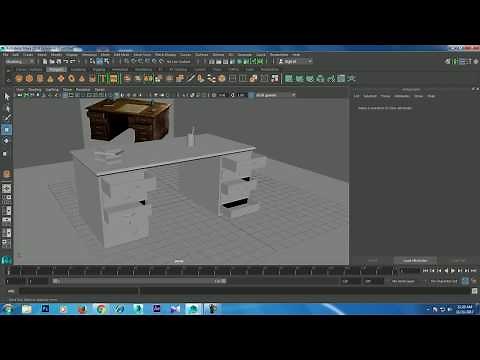Screen dimensions: 480x360
Task: Toggle Snap to grids
Action: [x=126, y=61]
